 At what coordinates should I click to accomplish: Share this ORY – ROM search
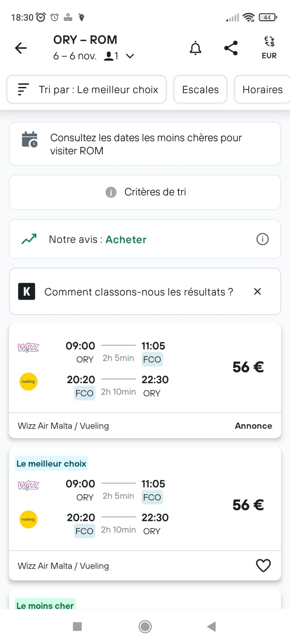click(231, 48)
